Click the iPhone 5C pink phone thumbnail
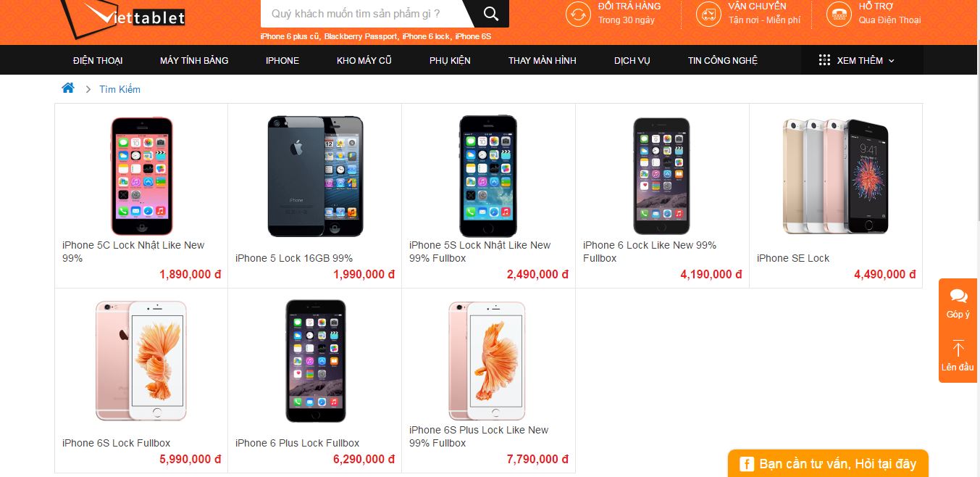This screenshot has width=980, height=477. (x=141, y=176)
